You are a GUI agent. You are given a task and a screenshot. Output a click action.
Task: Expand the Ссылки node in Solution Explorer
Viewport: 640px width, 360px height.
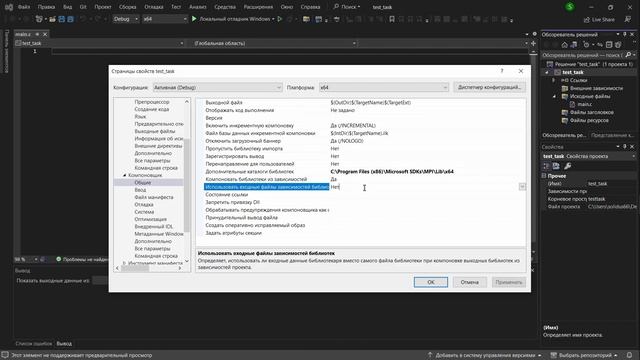click(x=554, y=80)
